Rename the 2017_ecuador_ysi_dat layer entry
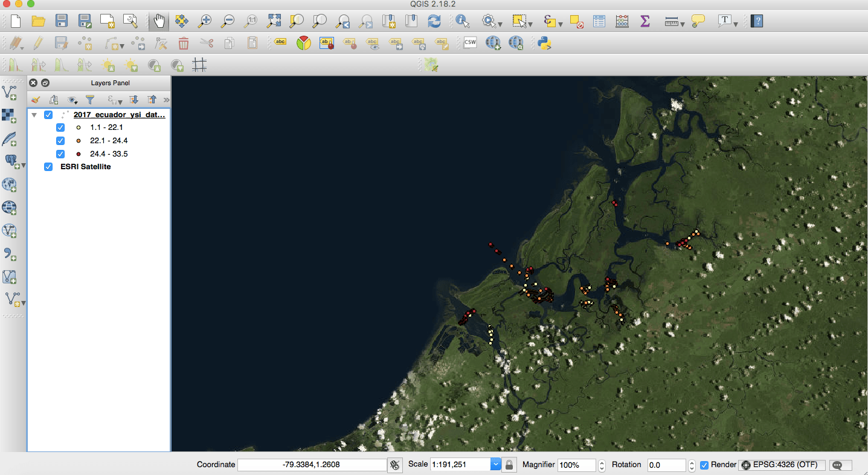 [x=120, y=114]
